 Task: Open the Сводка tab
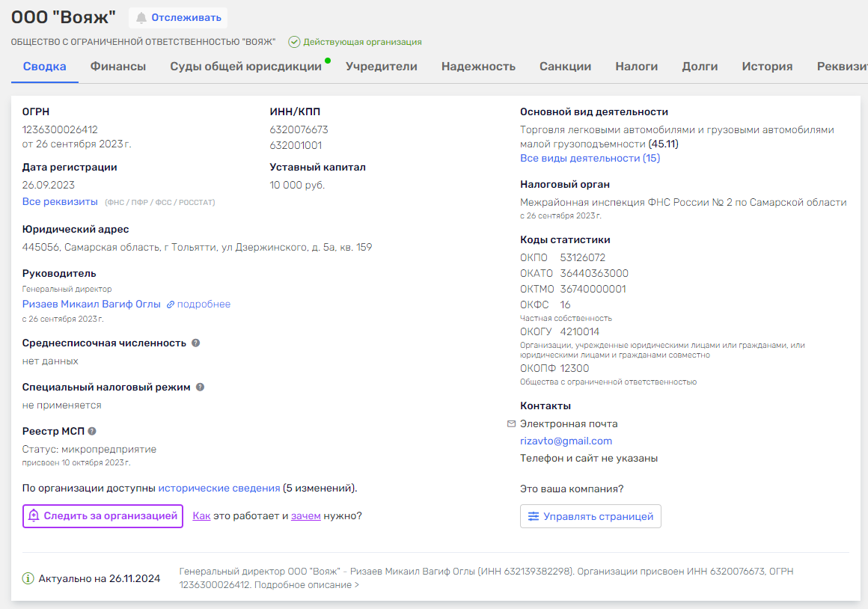(x=44, y=67)
